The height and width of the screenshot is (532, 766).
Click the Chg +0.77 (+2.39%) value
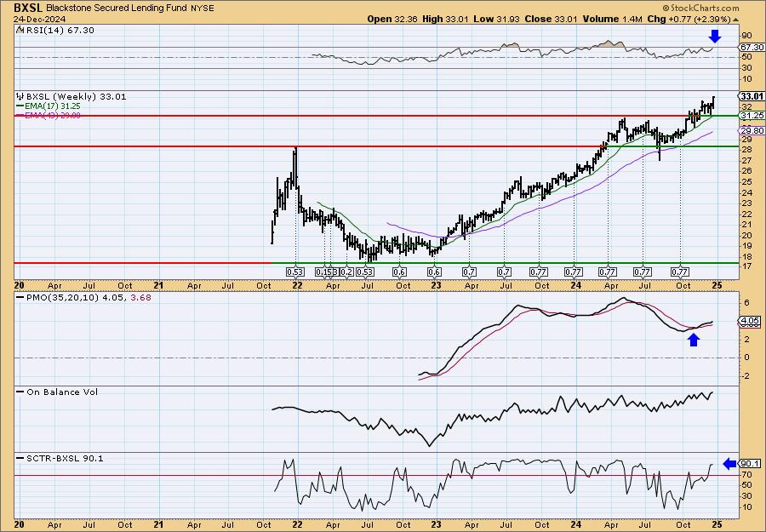pos(689,19)
